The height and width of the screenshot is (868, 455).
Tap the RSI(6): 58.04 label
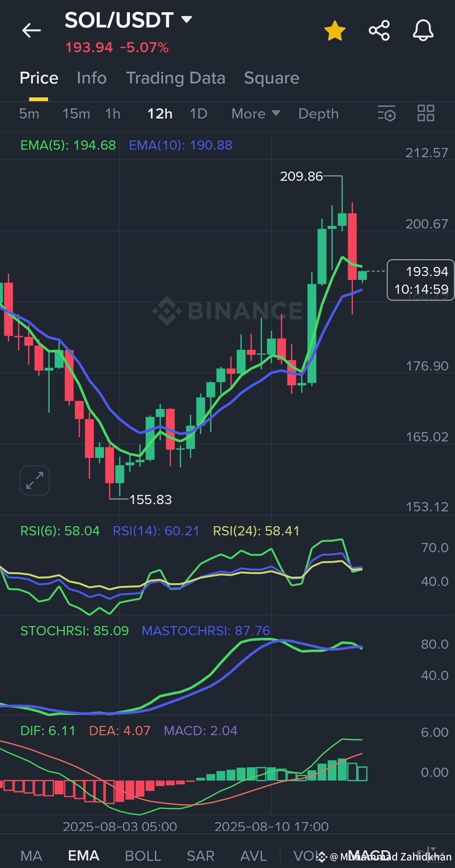tap(60, 531)
